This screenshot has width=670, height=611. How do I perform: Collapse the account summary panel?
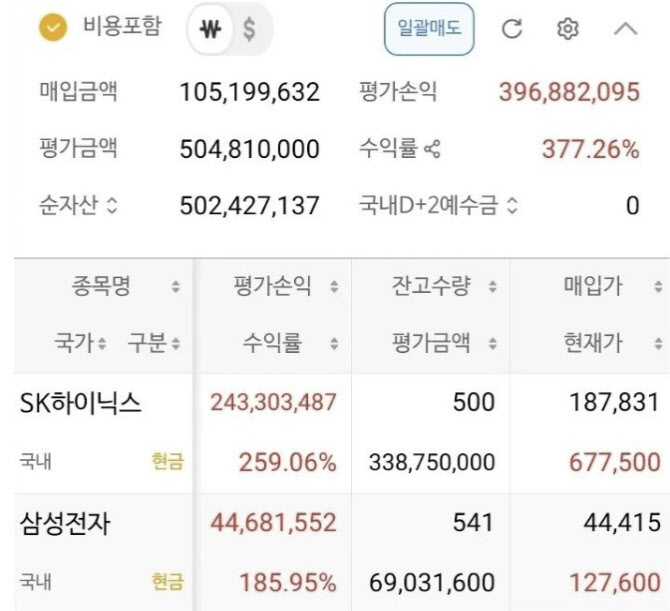(625, 29)
